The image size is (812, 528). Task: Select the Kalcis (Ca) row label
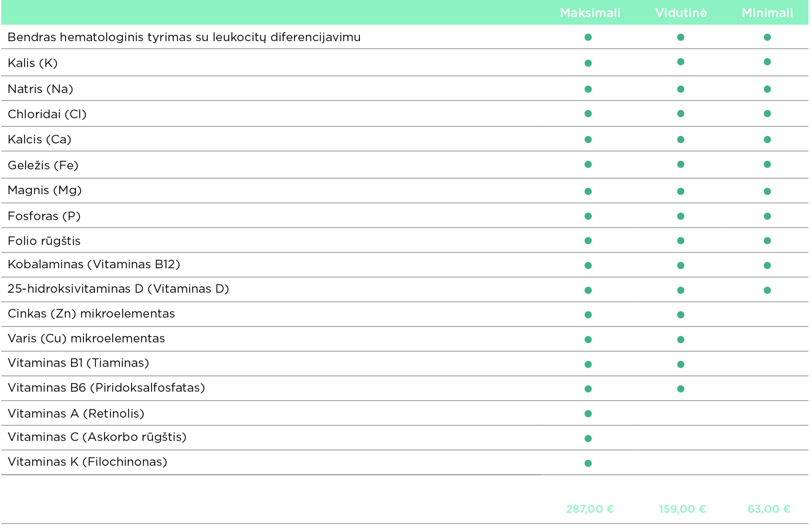click(39, 139)
